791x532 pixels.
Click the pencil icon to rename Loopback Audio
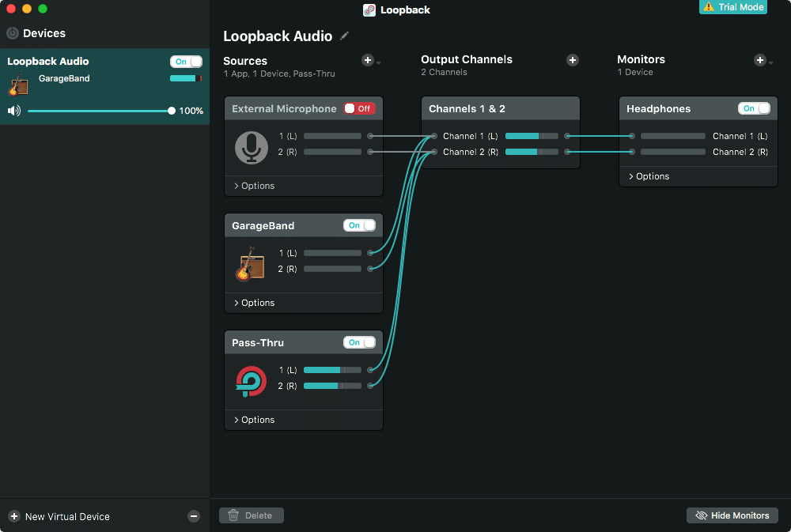[x=344, y=36]
